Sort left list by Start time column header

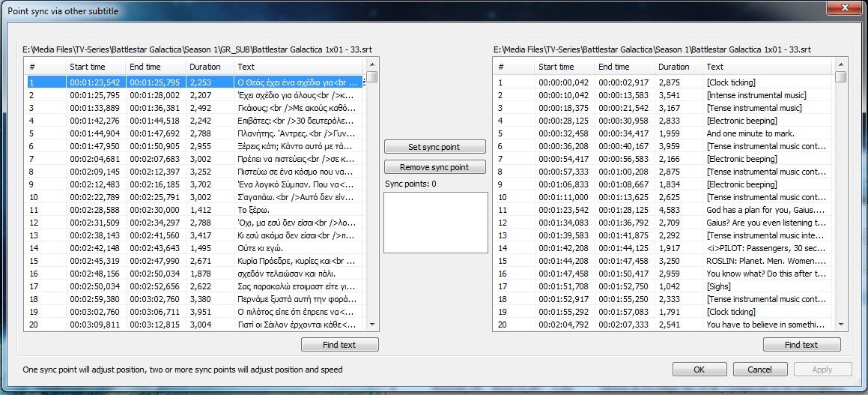coord(96,67)
